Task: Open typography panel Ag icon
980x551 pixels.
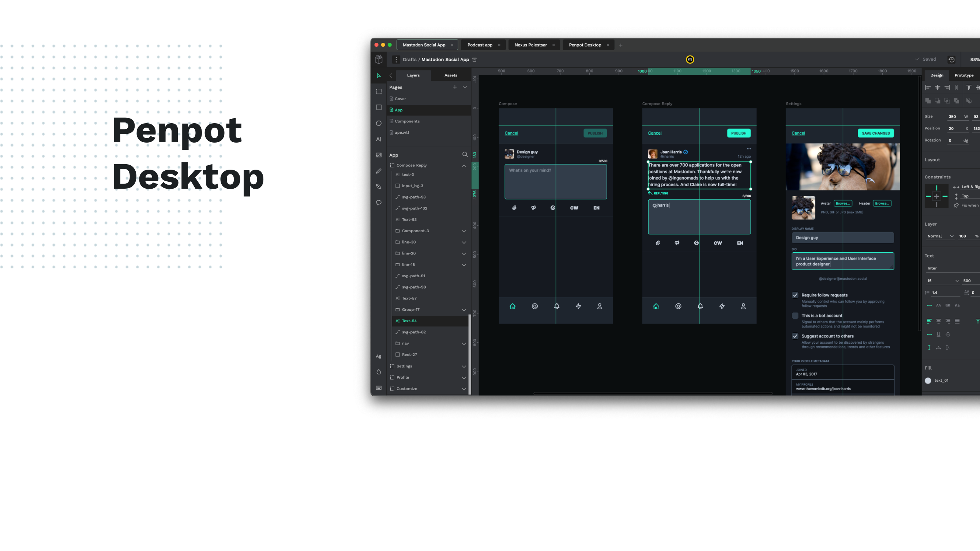Action: (x=379, y=356)
